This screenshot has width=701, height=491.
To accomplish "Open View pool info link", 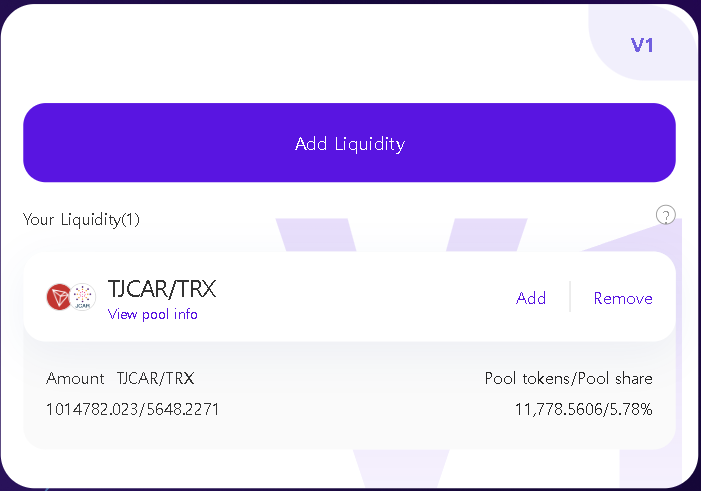I will pos(153,315).
